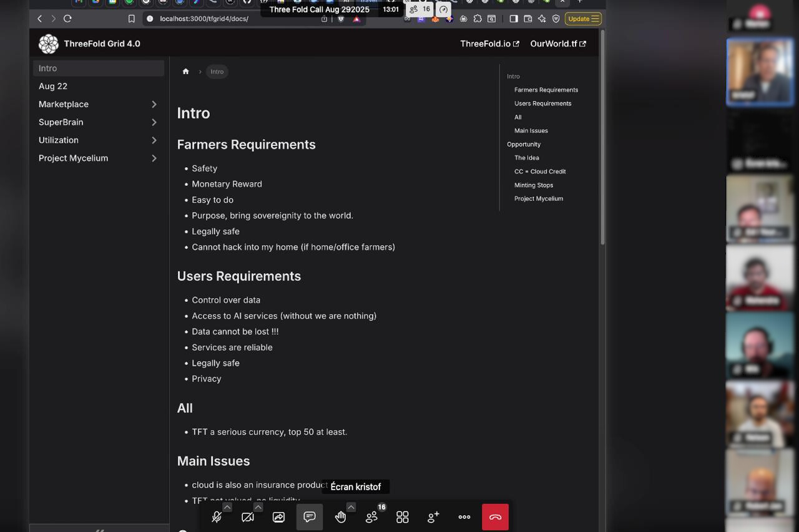Open Leo AI sparkle icon
The width and height of the screenshot is (799, 532).
[542, 19]
